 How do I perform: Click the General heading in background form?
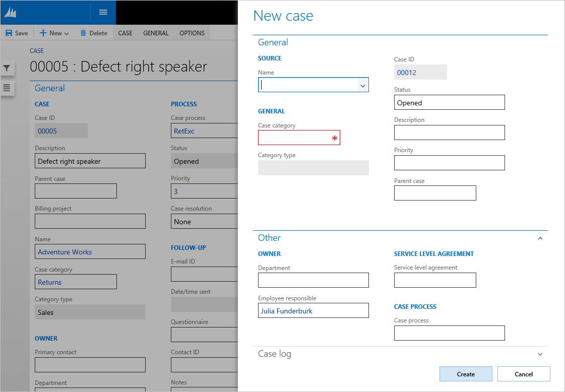coord(50,88)
